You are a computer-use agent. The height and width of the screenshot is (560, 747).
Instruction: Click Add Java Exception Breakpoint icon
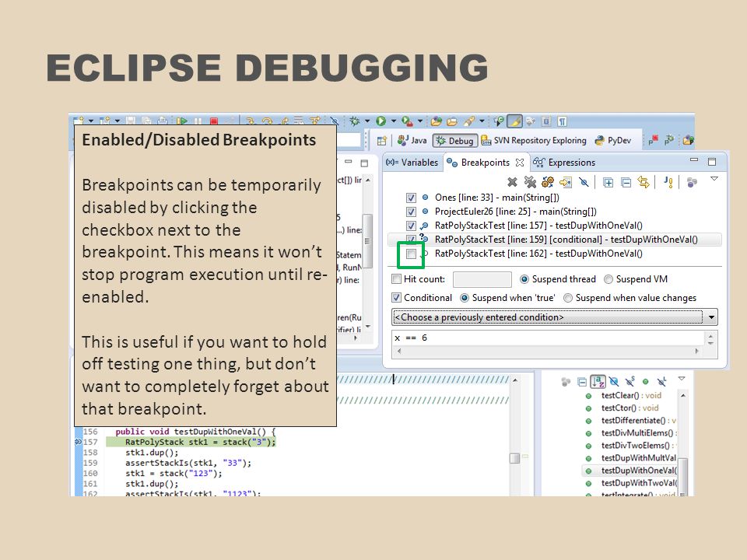tap(669, 182)
